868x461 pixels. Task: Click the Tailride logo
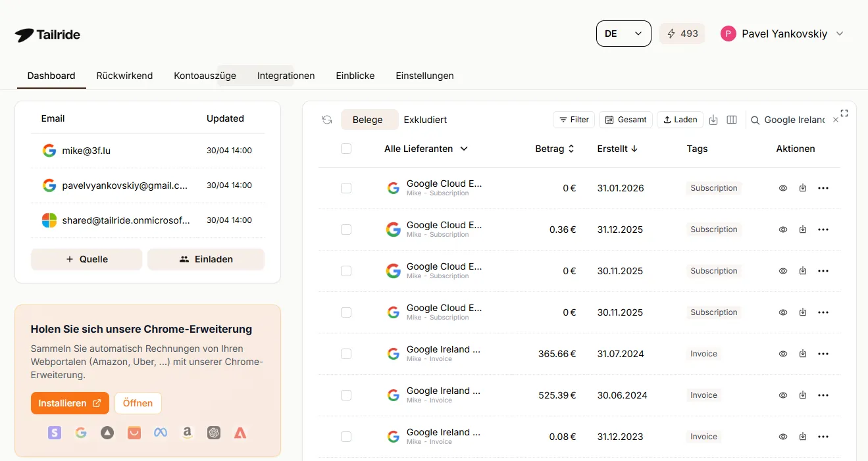click(x=47, y=35)
